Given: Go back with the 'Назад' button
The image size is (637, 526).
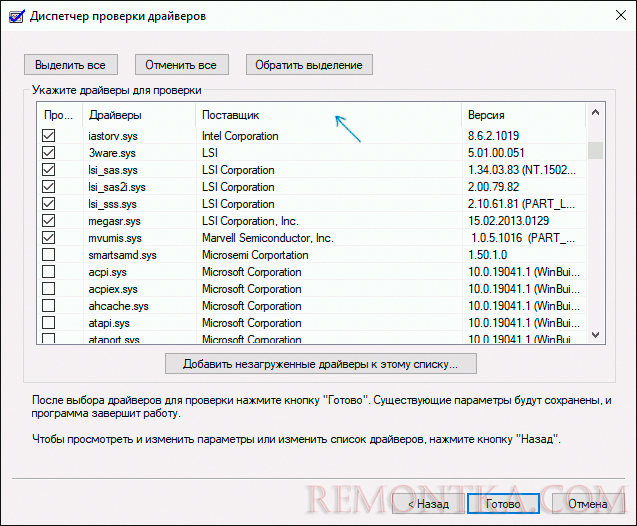Looking at the screenshot, I should [428, 504].
